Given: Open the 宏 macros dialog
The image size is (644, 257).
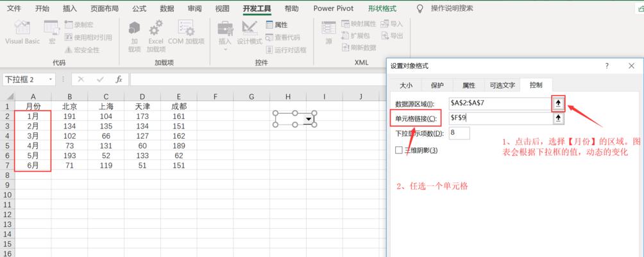Looking at the screenshot, I should pos(52,33).
